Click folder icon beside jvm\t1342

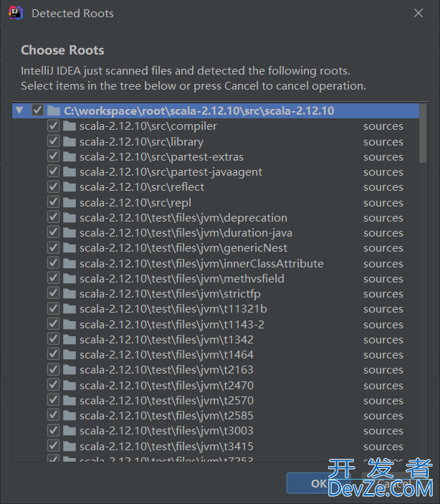tap(70, 340)
